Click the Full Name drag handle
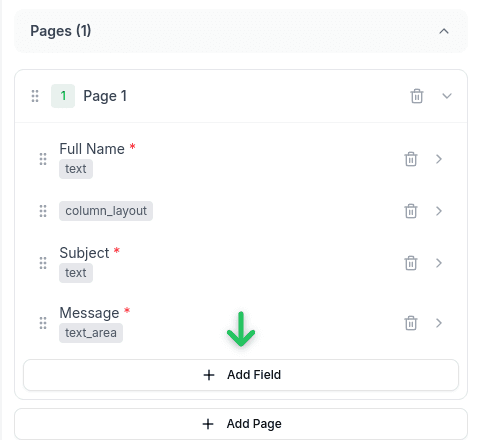Viewport: 480px width, 440px height. pos(43,159)
